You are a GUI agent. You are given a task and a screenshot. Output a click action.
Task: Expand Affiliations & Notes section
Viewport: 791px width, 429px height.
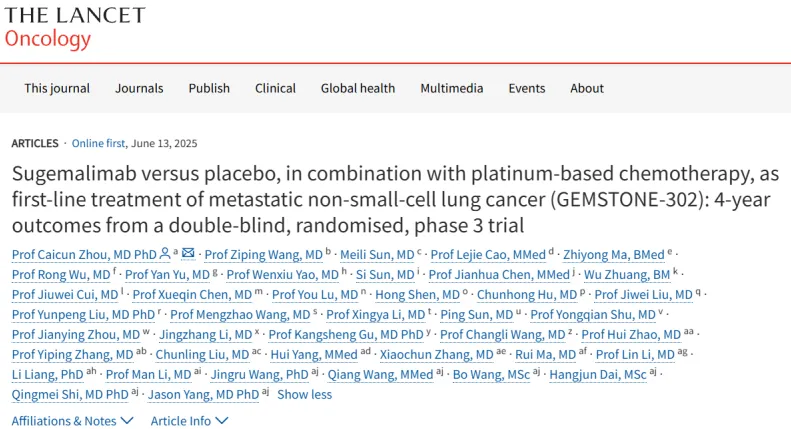pyautogui.click(x=72, y=421)
